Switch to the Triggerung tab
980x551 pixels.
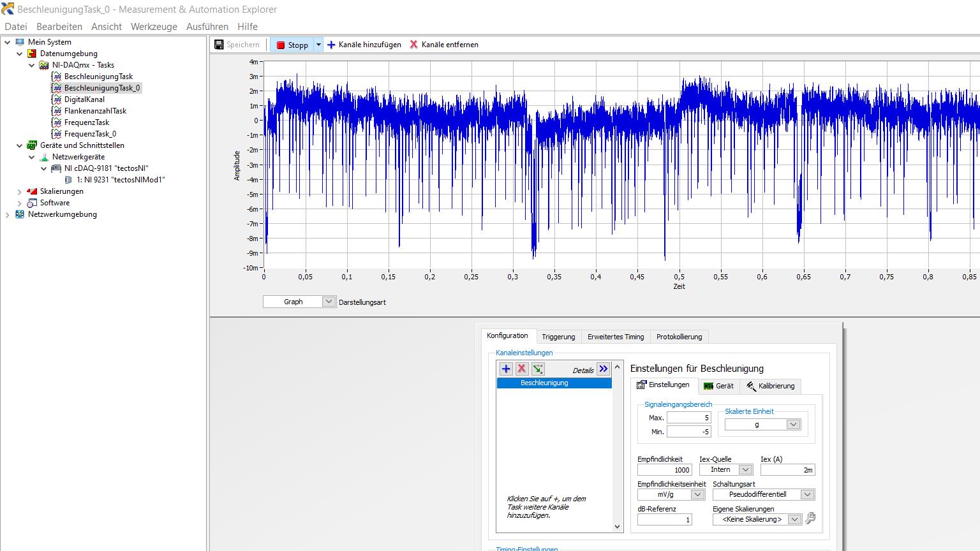pyautogui.click(x=558, y=337)
